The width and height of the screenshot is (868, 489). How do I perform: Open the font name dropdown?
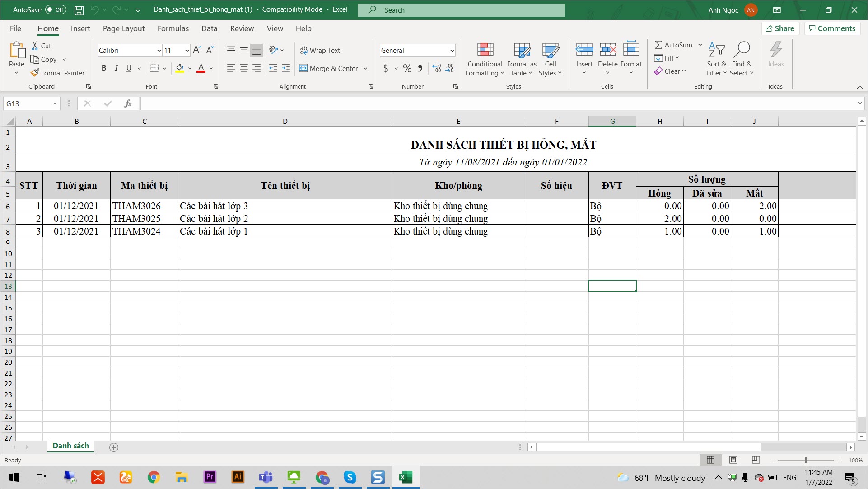click(x=159, y=51)
